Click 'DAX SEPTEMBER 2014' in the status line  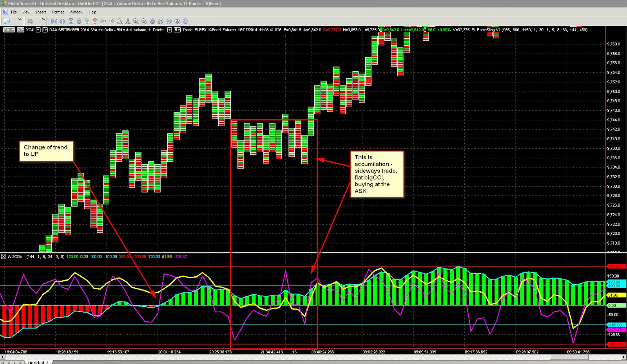pyautogui.click(x=69, y=30)
